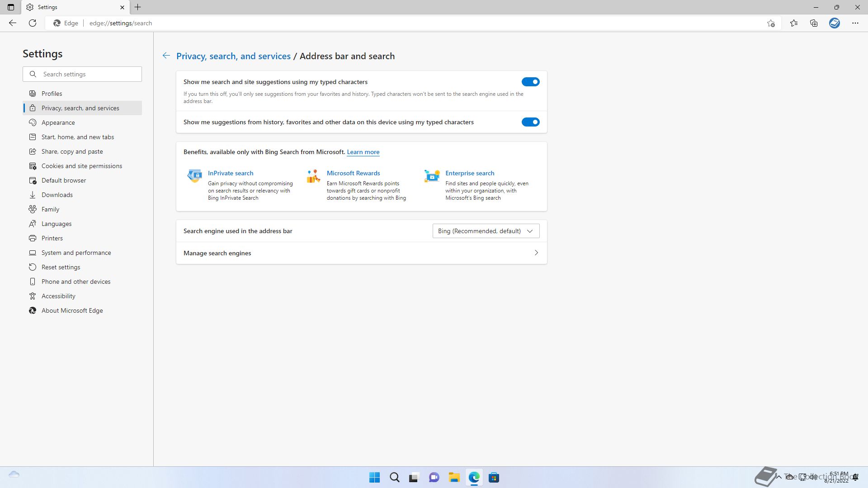Viewport: 868px width, 488px height.
Task: Open Windows Start menu
Action: [375, 477]
